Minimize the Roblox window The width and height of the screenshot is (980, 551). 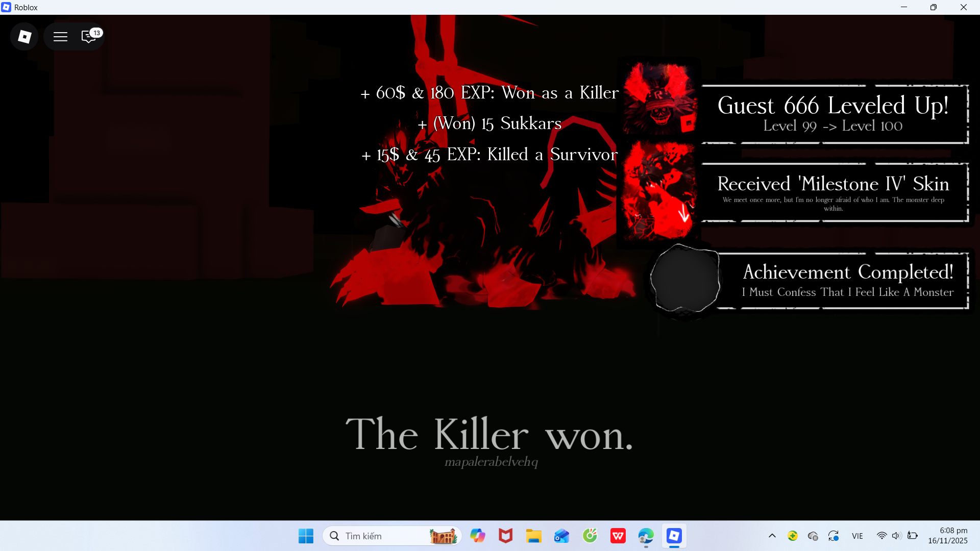click(904, 7)
